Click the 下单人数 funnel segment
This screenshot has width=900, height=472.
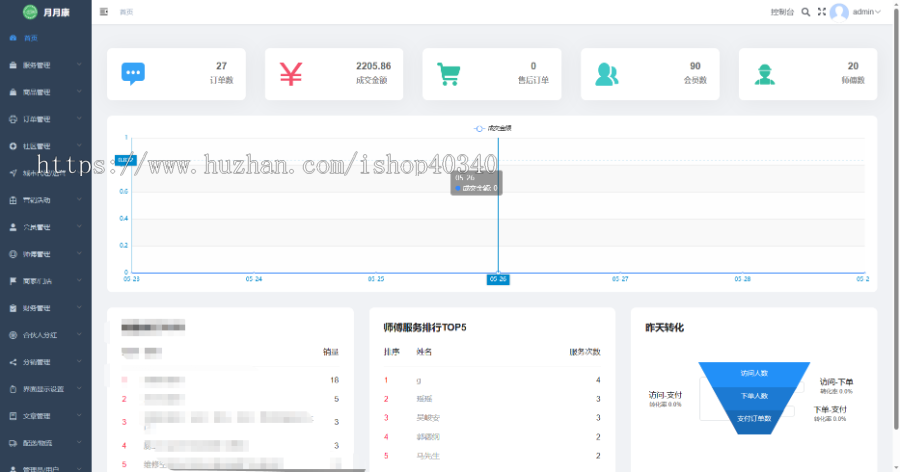(754, 396)
